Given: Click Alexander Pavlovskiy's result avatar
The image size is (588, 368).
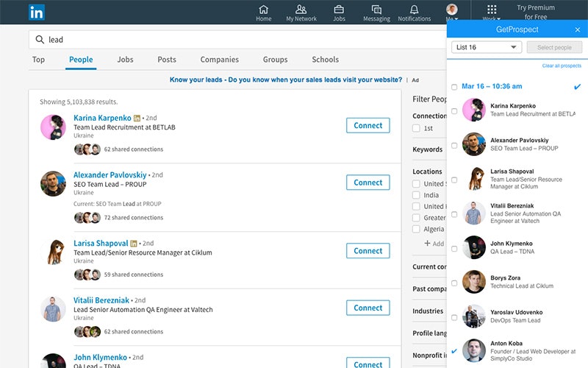Looking at the screenshot, I should [53, 183].
